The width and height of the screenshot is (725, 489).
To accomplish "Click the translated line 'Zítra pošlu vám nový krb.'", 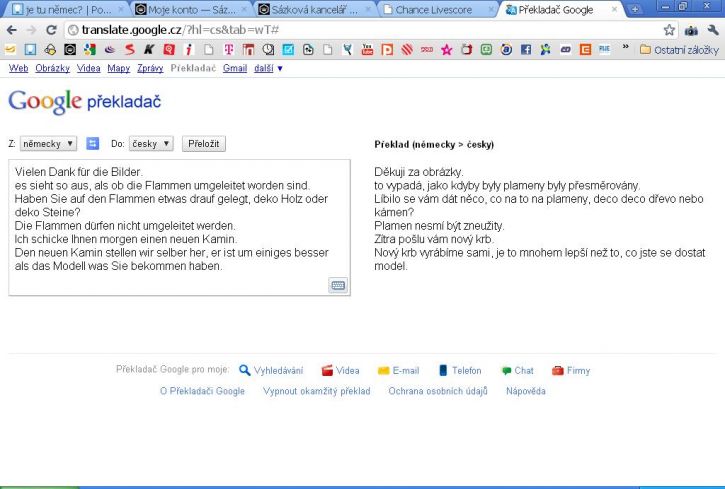I will point(434,239).
